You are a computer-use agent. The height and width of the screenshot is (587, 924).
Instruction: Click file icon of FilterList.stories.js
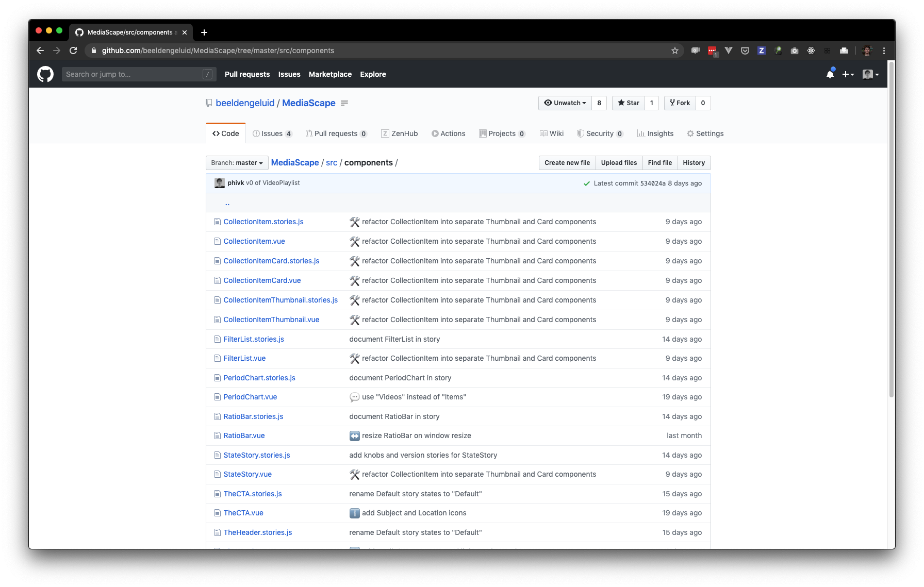217,339
